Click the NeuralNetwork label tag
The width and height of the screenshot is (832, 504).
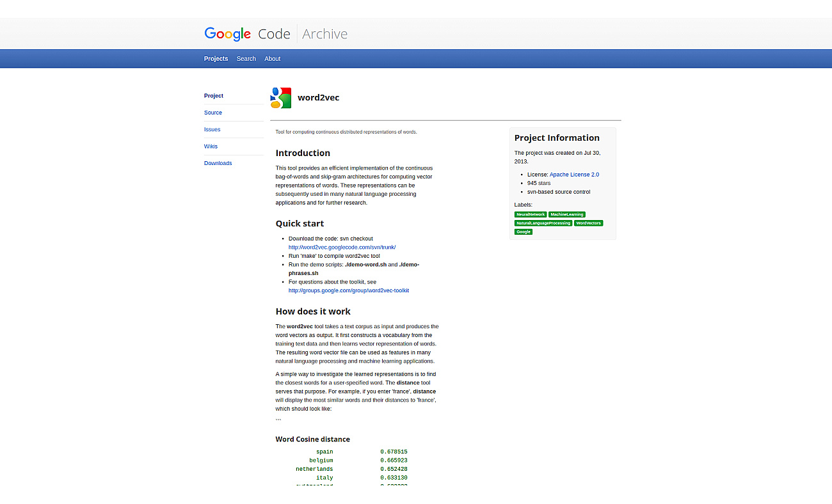[531, 214]
